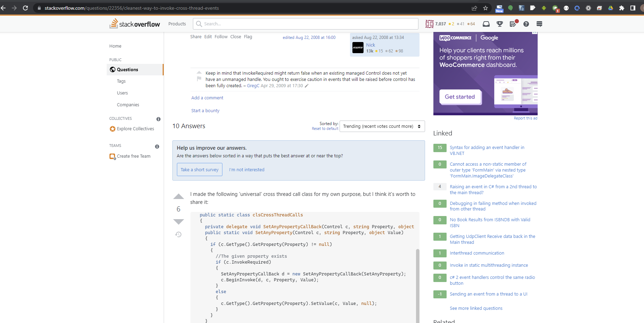
Task: Open Invoke in static multithreading instance link
Action: point(489,265)
